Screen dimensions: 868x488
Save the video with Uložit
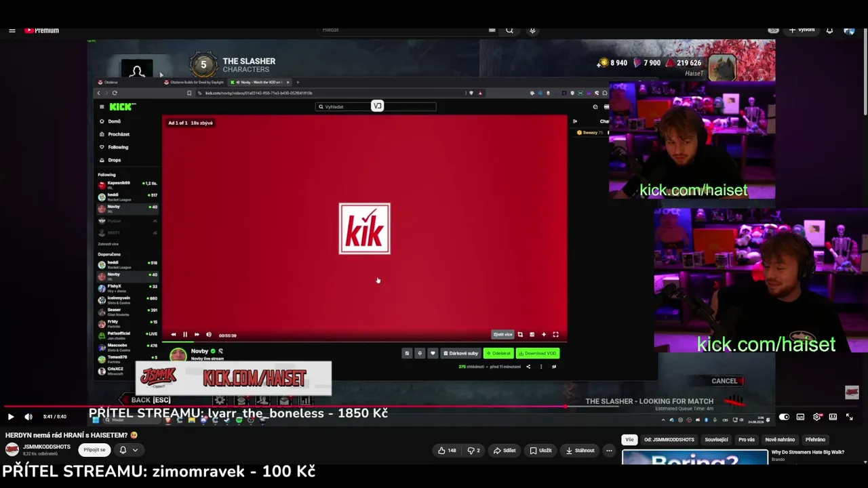(541, 450)
